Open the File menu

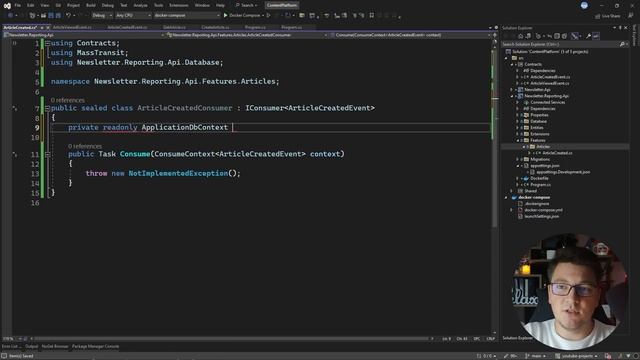(x=18, y=5)
